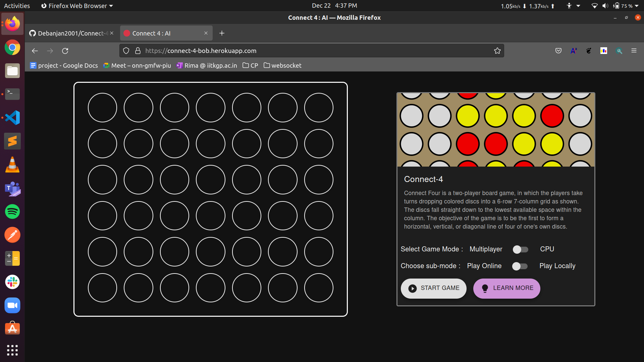Image resolution: width=644 pixels, height=362 pixels.
Task: Click the Connect-4 preview board image
Action: point(496,130)
